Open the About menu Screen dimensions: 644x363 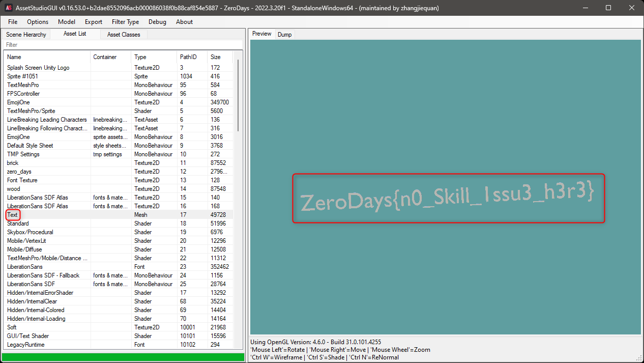coord(184,22)
